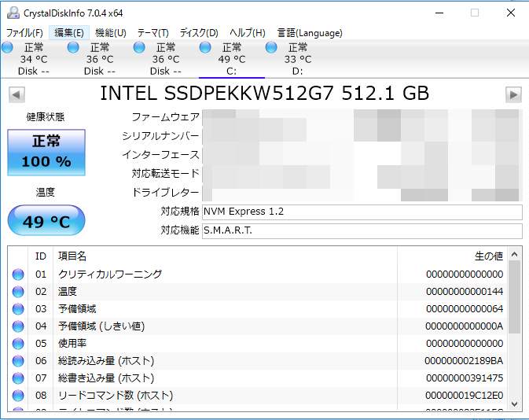This screenshot has width=529, height=420.
Task: Click status orb for ID 04 予備領域 (しきい値)
Action: click(x=18, y=326)
